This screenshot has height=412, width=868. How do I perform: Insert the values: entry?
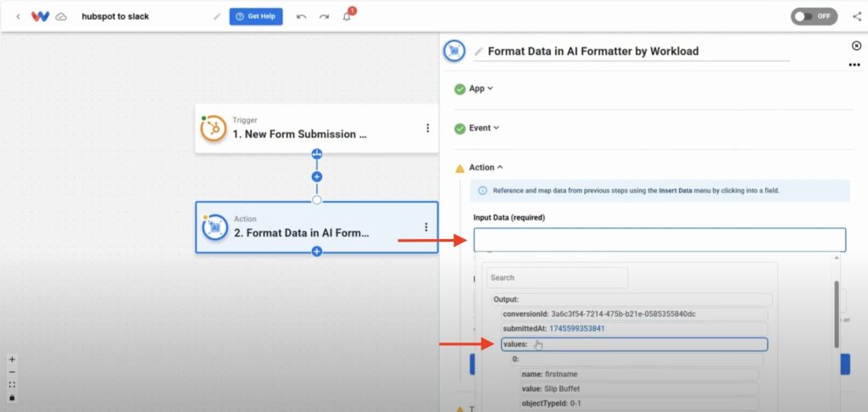click(x=634, y=344)
